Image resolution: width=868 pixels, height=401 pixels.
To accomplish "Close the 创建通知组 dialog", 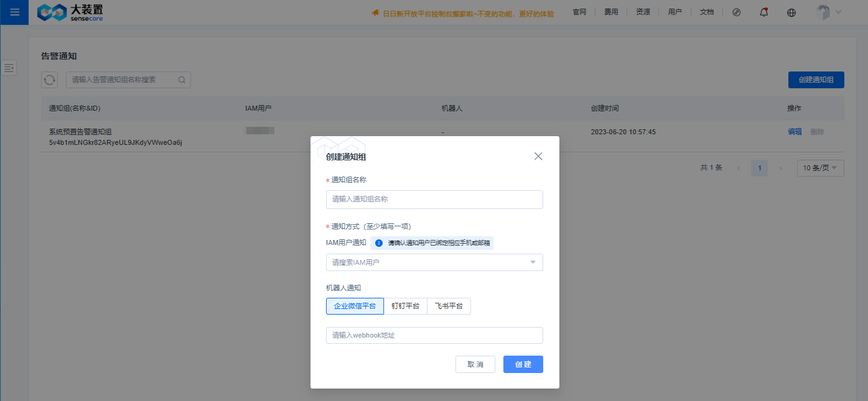I will pos(538,156).
